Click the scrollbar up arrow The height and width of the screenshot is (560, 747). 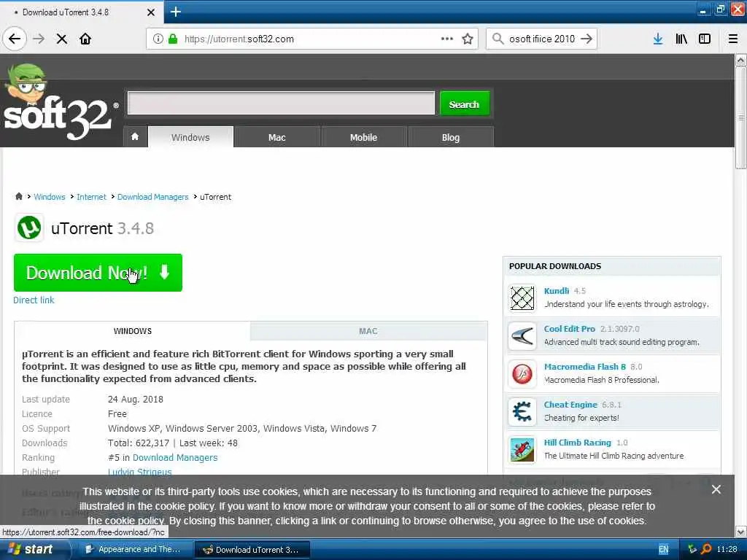point(740,60)
